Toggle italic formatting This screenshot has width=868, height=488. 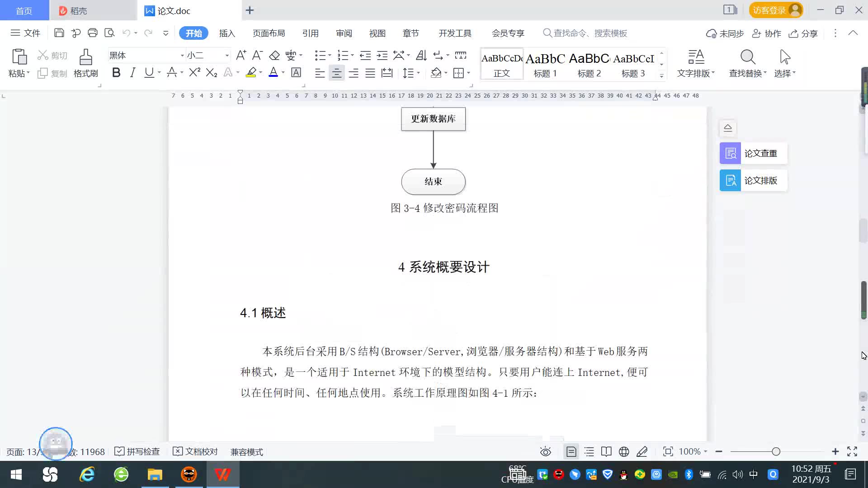pos(132,73)
